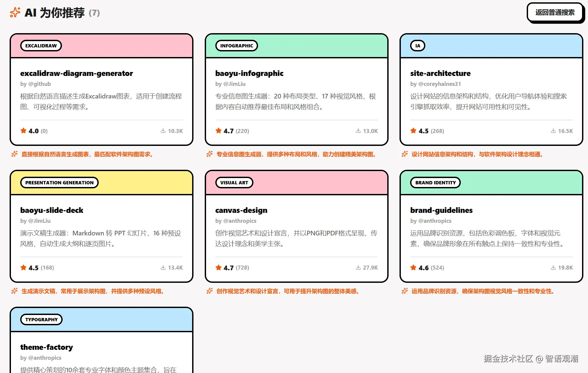Visit @anthropics author link on canvas-design
The height and width of the screenshot is (373, 588).
pos(240,221)
